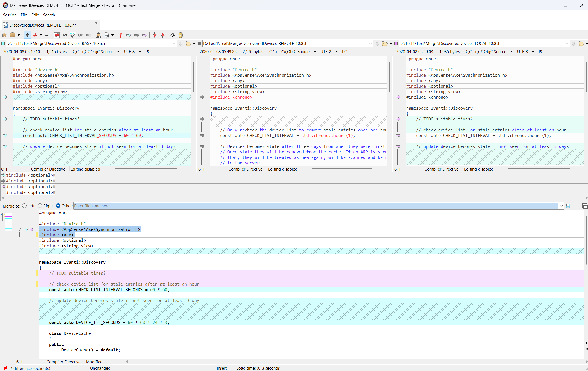Image resolution: width=588 pixels, height=371 pixels.
Task: Save merge output with the floppy icon
Action: (x=568, y=206)
